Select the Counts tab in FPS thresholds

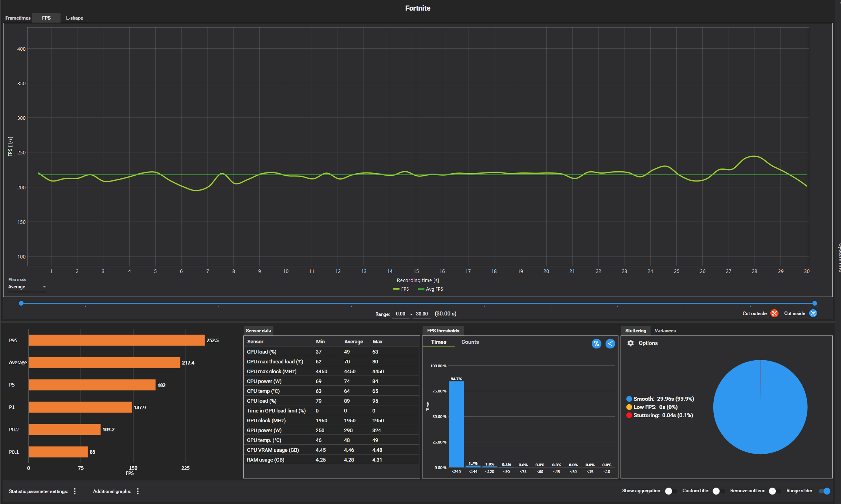[470, 342]
